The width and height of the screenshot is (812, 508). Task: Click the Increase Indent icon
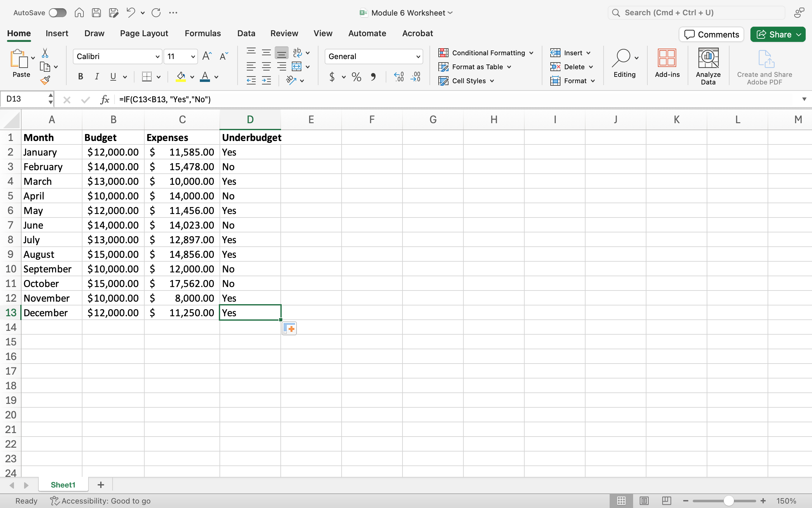tap(266, 80)
